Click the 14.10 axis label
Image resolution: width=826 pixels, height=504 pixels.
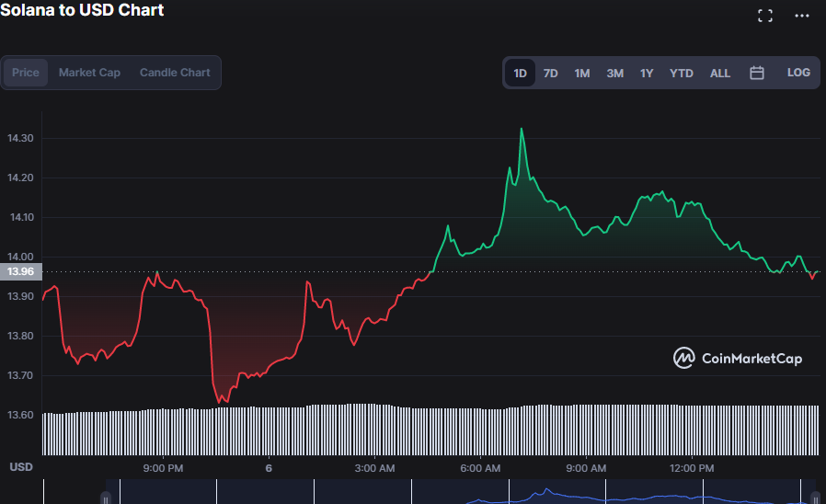[21, 217]
